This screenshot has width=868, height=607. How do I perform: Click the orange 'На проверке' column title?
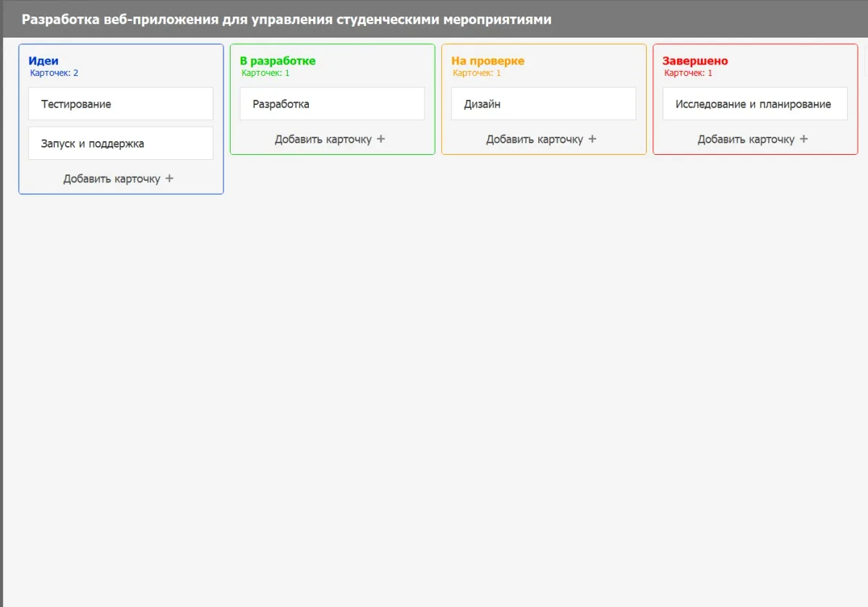coord(488,61)
